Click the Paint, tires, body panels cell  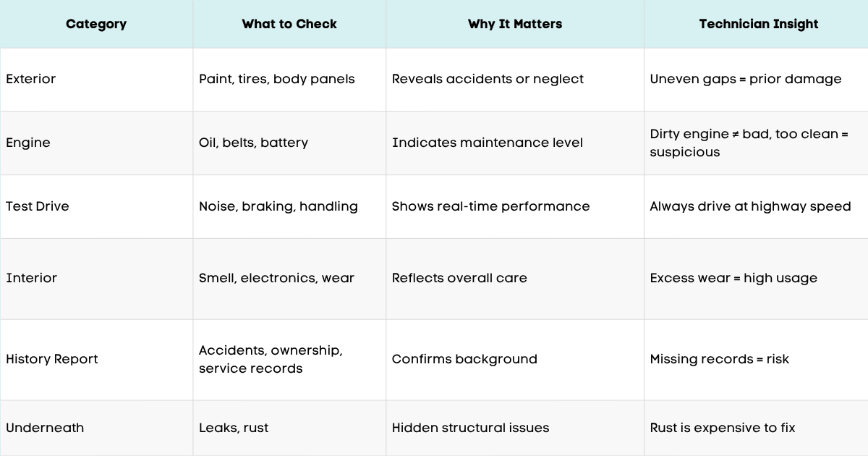point(277,79)
